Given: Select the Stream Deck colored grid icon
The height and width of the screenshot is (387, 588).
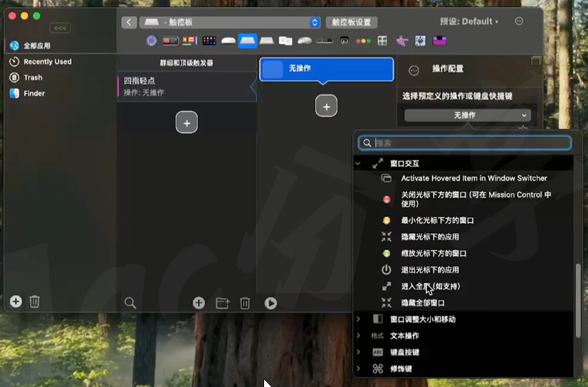Looking at the screenshot, I should [x=209, y=41].
